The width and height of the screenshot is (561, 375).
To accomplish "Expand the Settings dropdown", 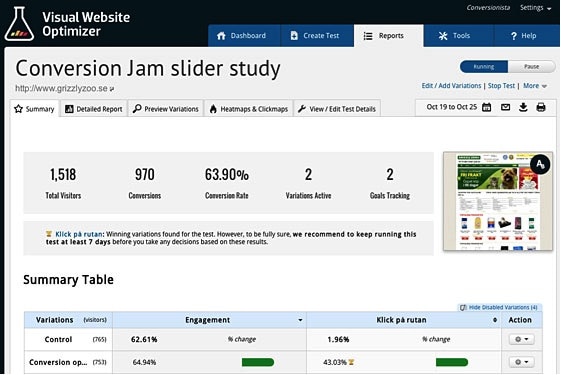I will point(536,8).
